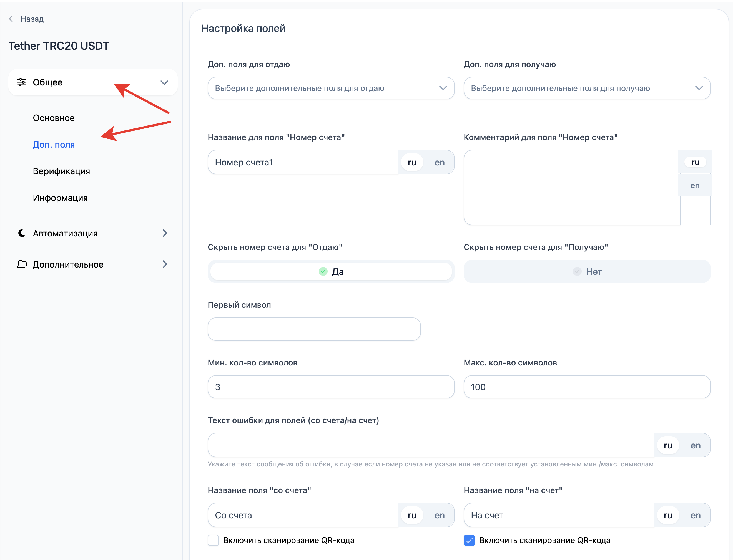This screenshot has height=560, width=733.
Task: Select ru language for Со счета field
Action: (x=412, y=515)
